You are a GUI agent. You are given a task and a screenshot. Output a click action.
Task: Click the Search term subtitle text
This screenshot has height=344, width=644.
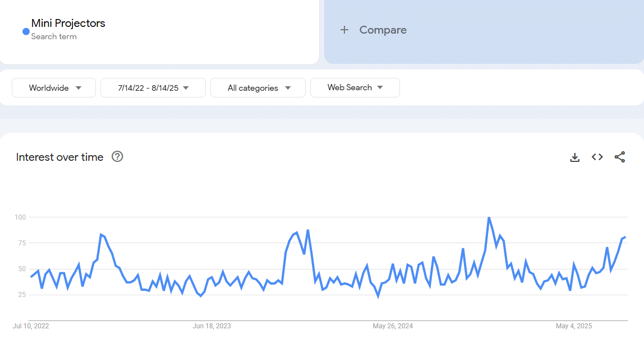54,37
